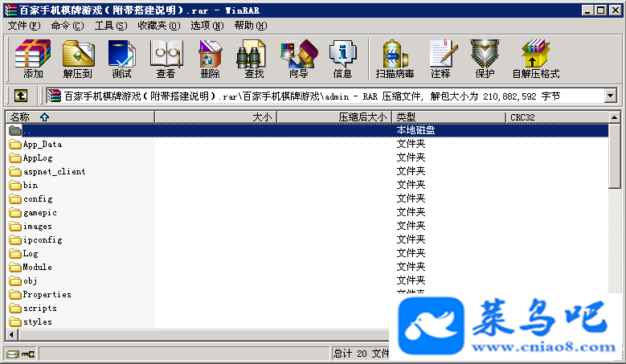Open the View (查看) tool
626x364 pixels.
pyautogui.click(x=166, y=59)
